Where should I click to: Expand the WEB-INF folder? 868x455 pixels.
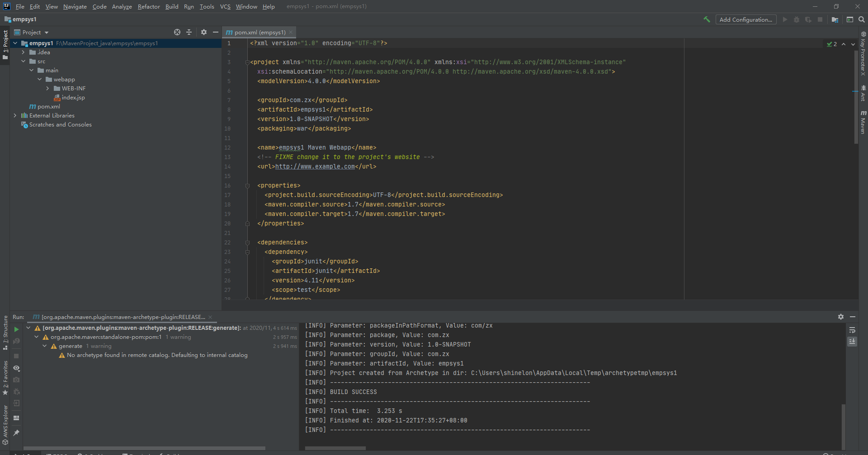(47, 89)
